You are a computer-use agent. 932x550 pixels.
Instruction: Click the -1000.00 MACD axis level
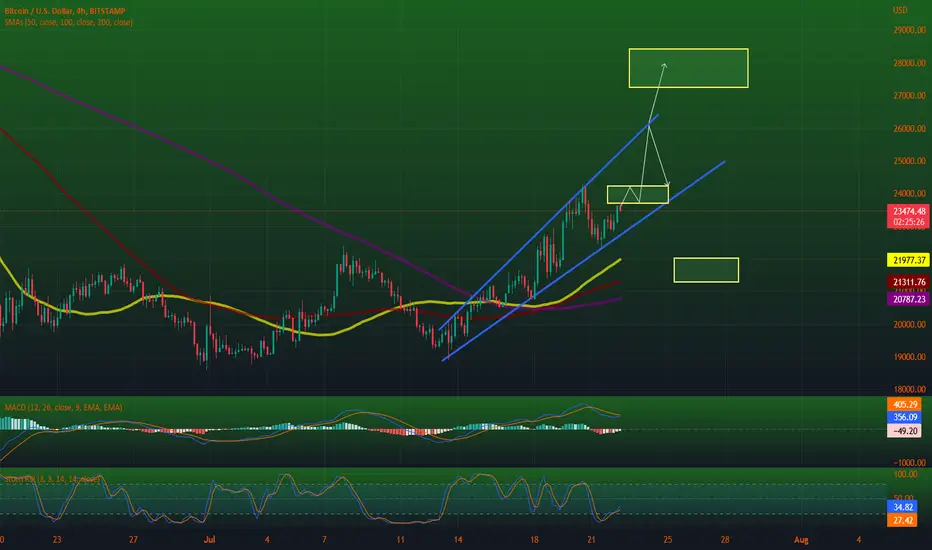(908, 463)
